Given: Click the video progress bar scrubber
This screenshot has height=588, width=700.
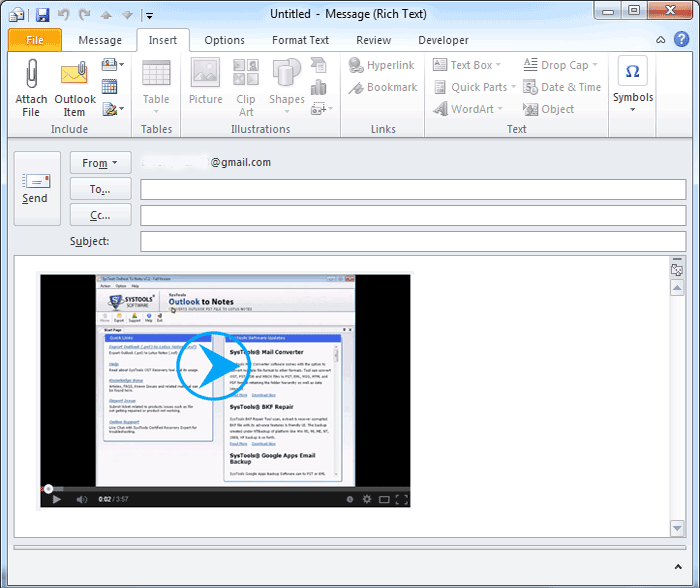Looking at the screenshot, I should tap(48, 489).
